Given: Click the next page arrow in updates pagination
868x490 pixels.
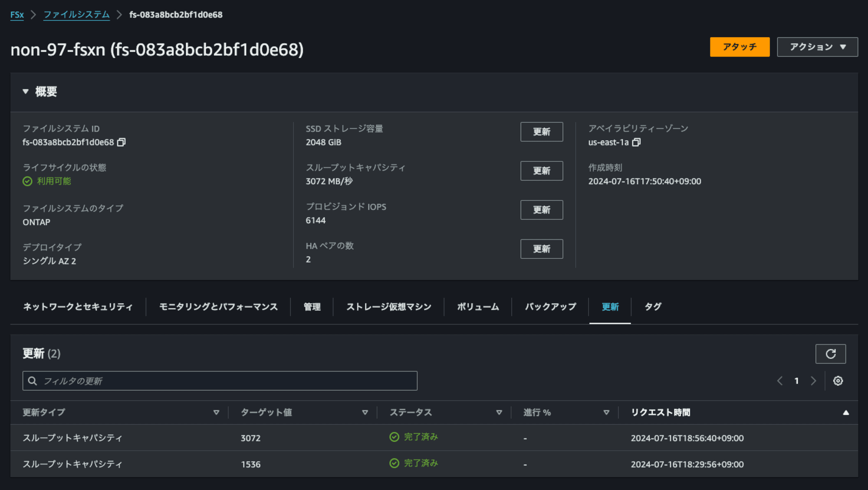Looking at the screenshot, I should click(812, 380).
